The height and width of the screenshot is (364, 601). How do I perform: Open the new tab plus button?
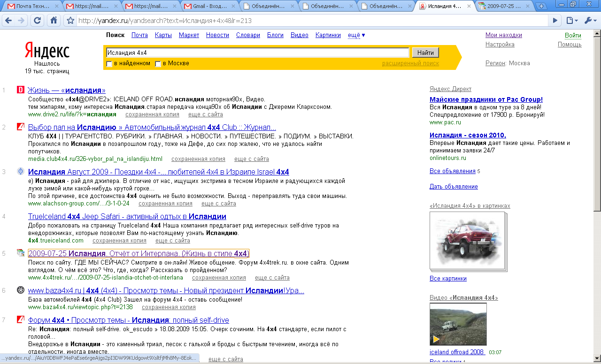[x=541, y=6]
